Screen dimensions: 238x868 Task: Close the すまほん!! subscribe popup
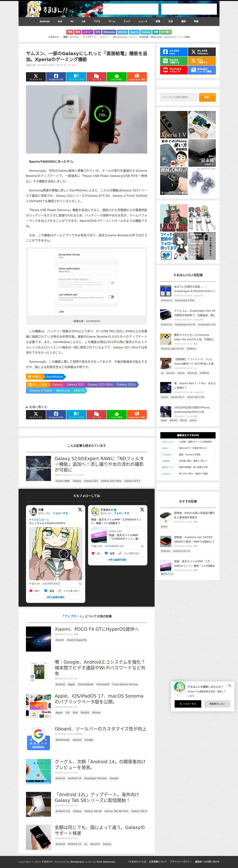pos(230,686)
